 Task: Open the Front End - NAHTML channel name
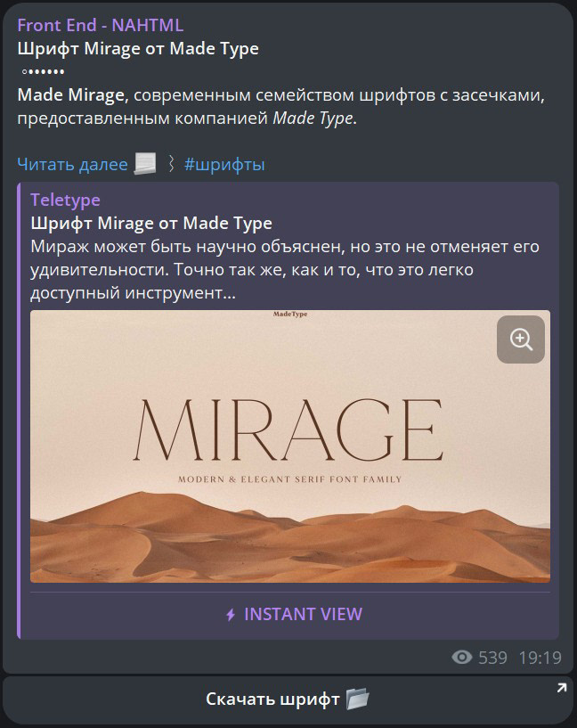point(101,25)
